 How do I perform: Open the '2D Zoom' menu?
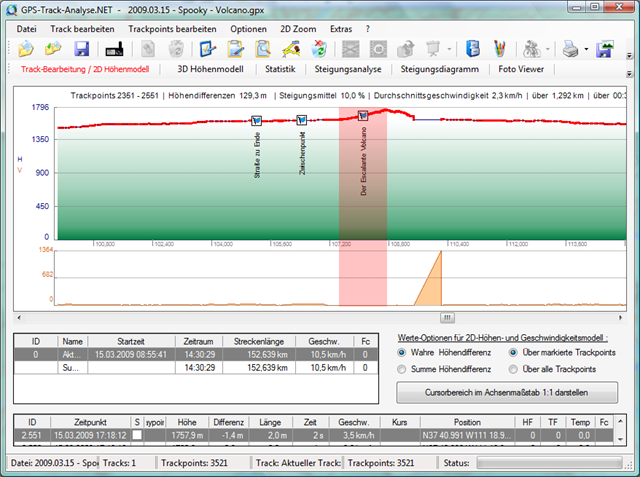pyautogui.click(x=296, y=29)
